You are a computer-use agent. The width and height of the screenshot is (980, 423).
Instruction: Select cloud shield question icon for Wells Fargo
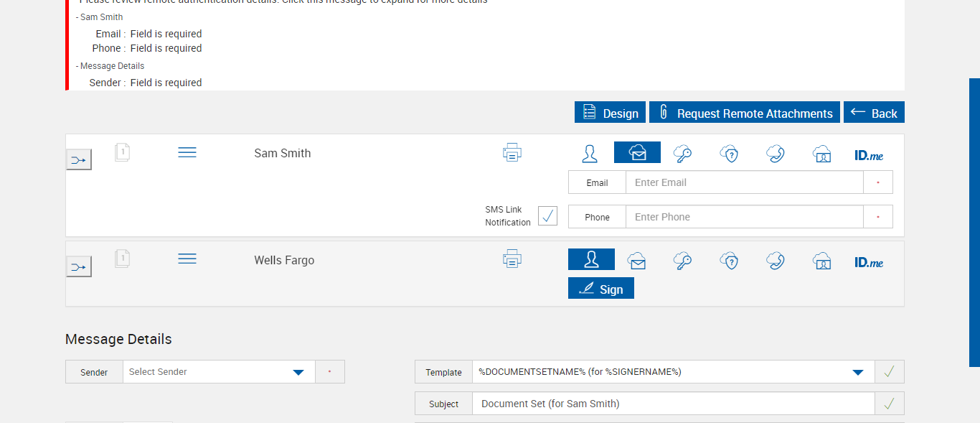click(x=729, y=261)
